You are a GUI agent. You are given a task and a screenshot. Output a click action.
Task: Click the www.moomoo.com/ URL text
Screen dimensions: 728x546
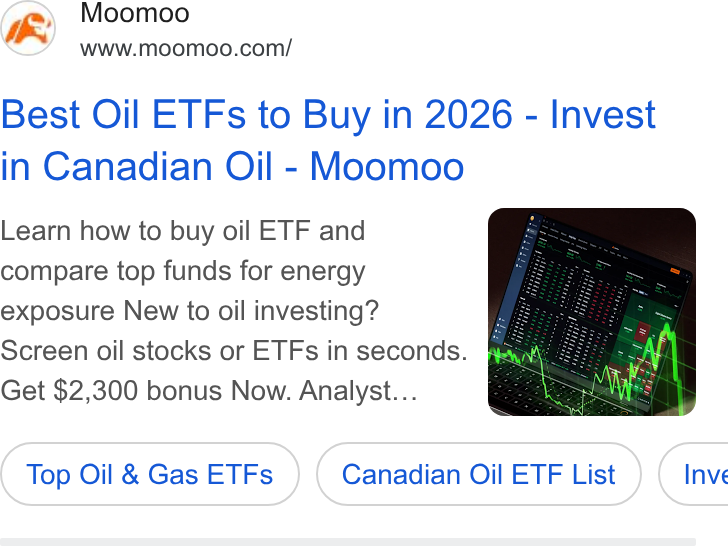pos(186,48)
